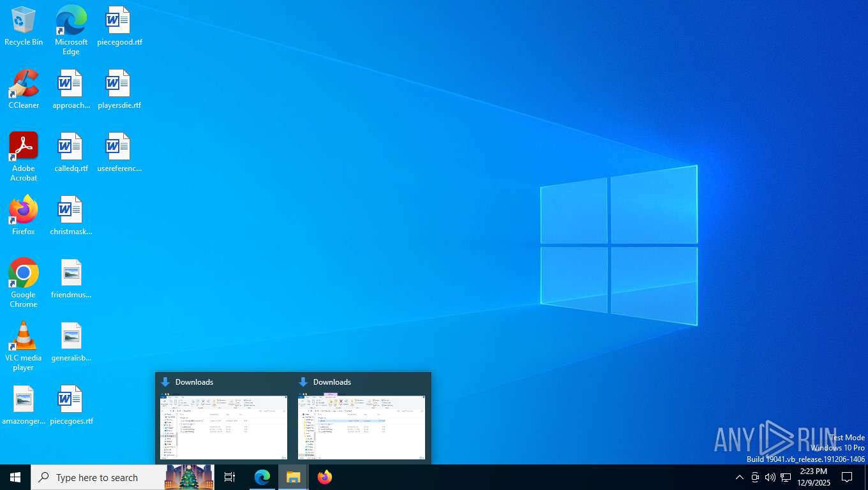This screenshot has height=490, width=868.
Task: Select the friendmus... image file icon
Action: coord(71,279)
